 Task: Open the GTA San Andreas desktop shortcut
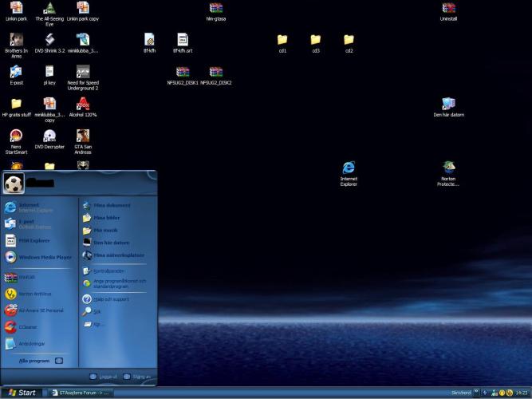tap(82, 136)
